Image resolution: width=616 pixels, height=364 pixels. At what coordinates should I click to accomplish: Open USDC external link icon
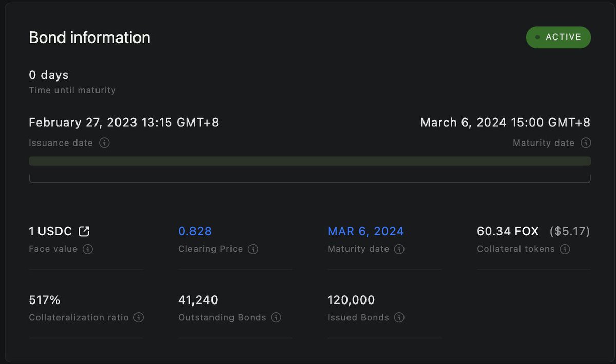(84, 232)
